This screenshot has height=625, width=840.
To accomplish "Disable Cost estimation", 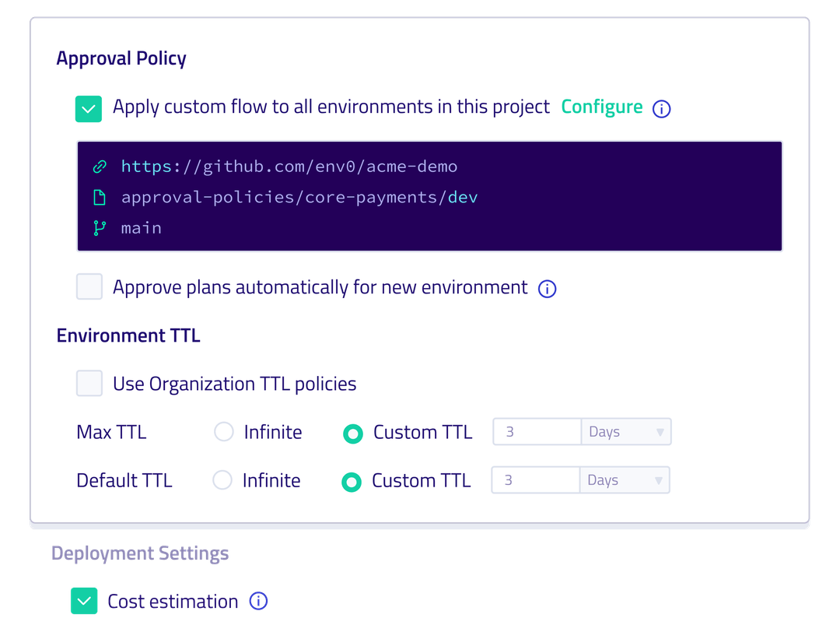I will (x=84, y=600).
